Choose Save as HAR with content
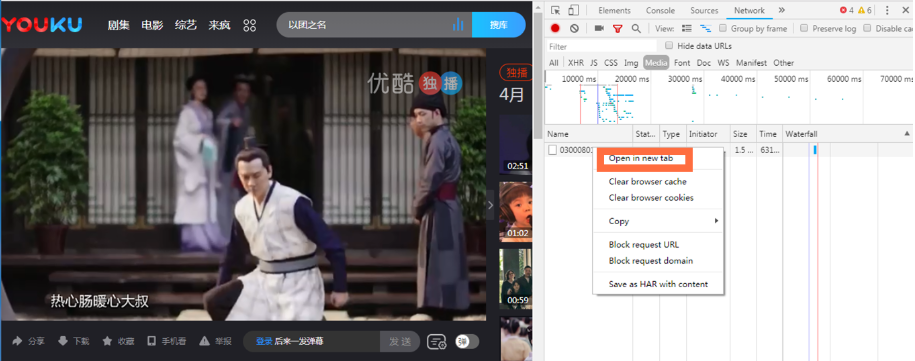The height and width of the screenshot is (361, 915). click(x=658, y=284)
